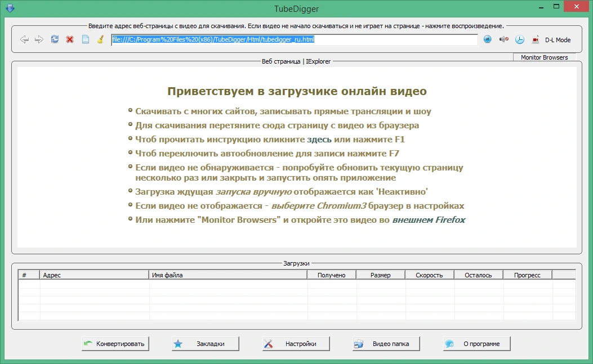Viewport: 593px width, 364px height.
Task: Switch to the Monitor Browsers tab
Action: click(x=544, y=57)
